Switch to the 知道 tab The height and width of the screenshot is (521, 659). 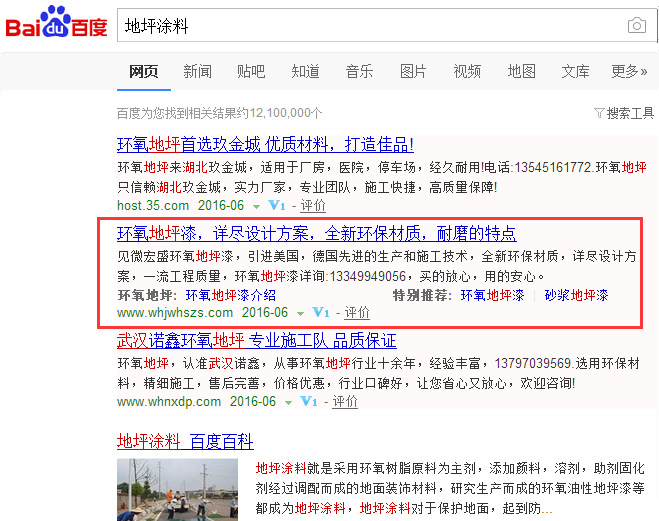tap(306, 71)
